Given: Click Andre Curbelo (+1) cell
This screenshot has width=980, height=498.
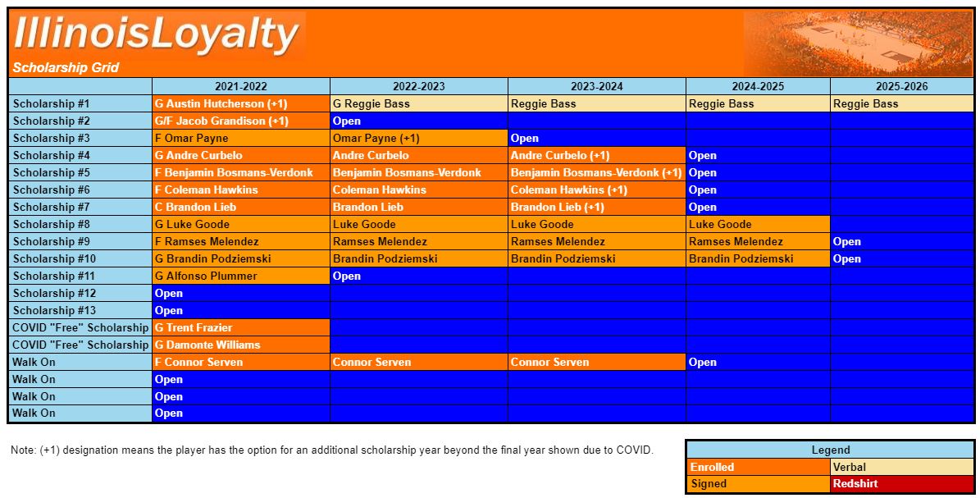Looking at the screenshot, I should click(597, 155).
